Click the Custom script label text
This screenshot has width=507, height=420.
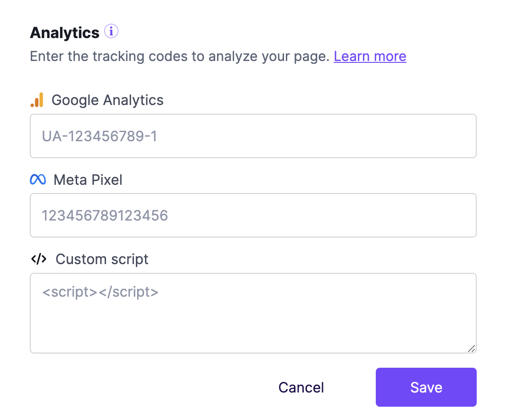[102, 259]
